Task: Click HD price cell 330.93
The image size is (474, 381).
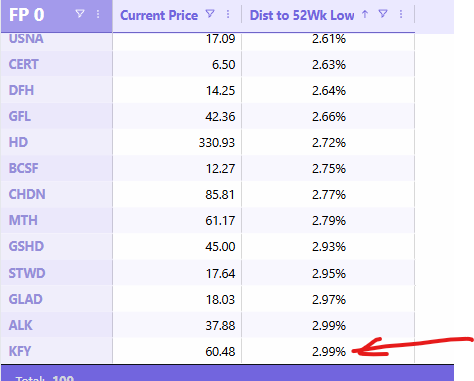Action: 217,143
